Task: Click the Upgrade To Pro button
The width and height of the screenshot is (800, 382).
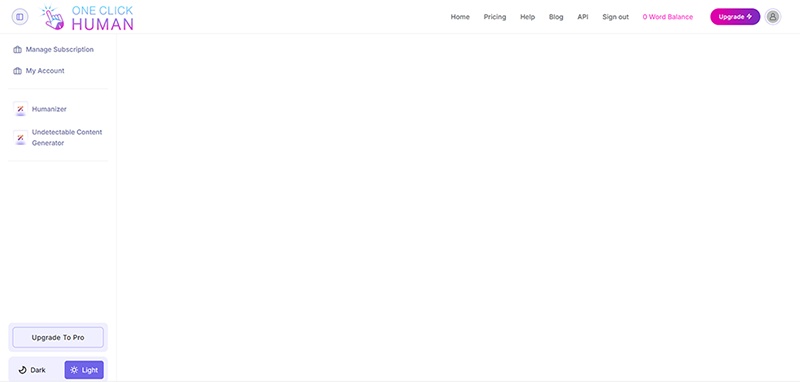Action: [x=58, y=338]
